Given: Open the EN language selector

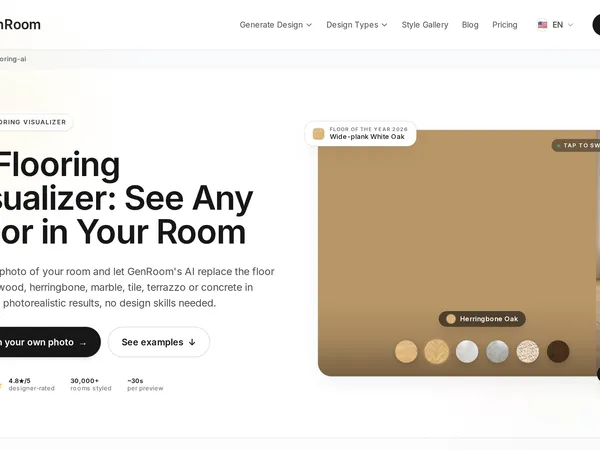Looking at the screenshot, I should (555, 25).
